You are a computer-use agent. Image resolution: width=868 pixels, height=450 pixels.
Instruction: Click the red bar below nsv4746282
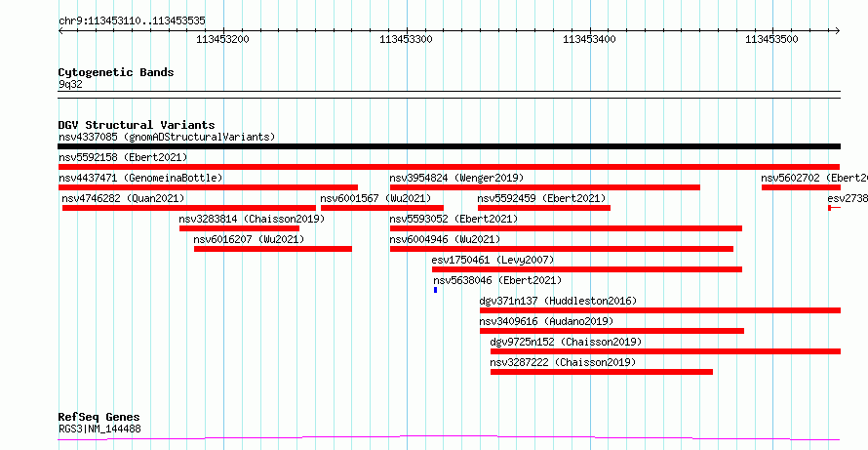[189, 208]
